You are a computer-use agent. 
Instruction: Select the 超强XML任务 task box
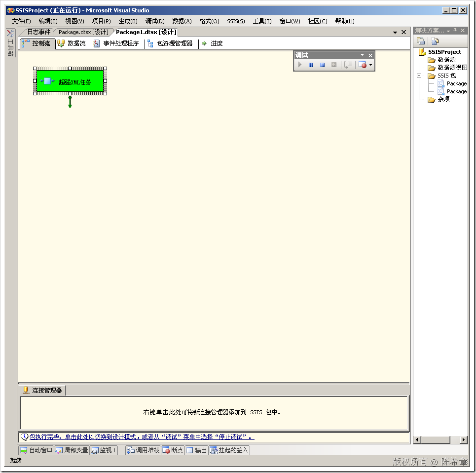tap(70, 81)
